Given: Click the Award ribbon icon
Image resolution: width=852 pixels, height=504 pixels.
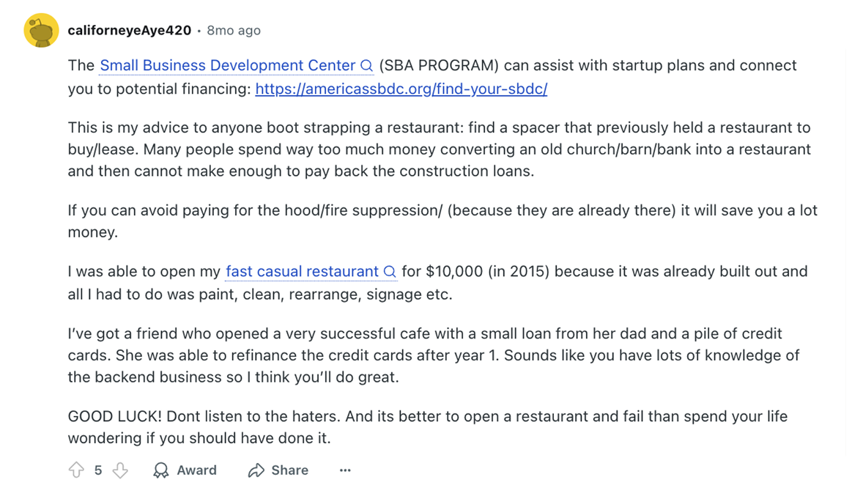Looking at the screenshot, I should (x=161, y=470).
